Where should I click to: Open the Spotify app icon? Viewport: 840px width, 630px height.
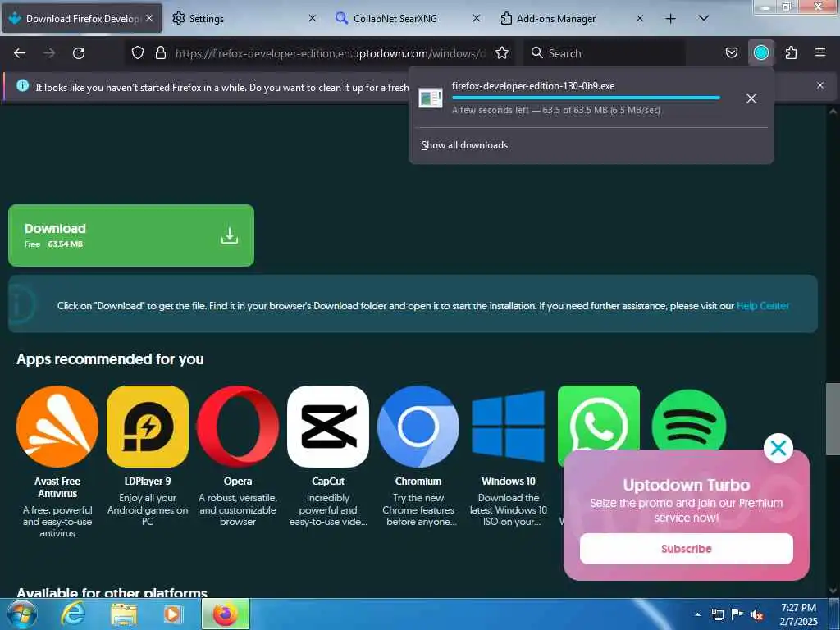(689, 421)
